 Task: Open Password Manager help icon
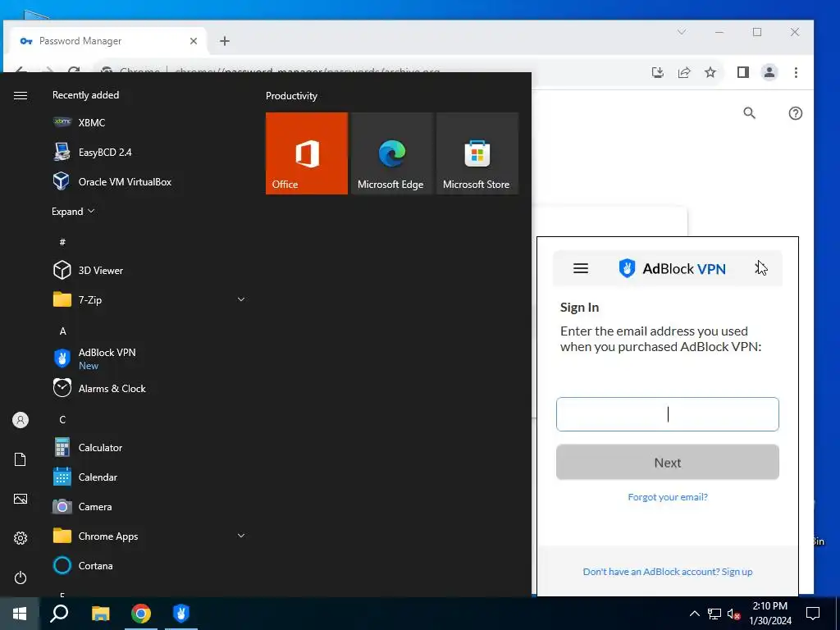[x=796, y=113]
